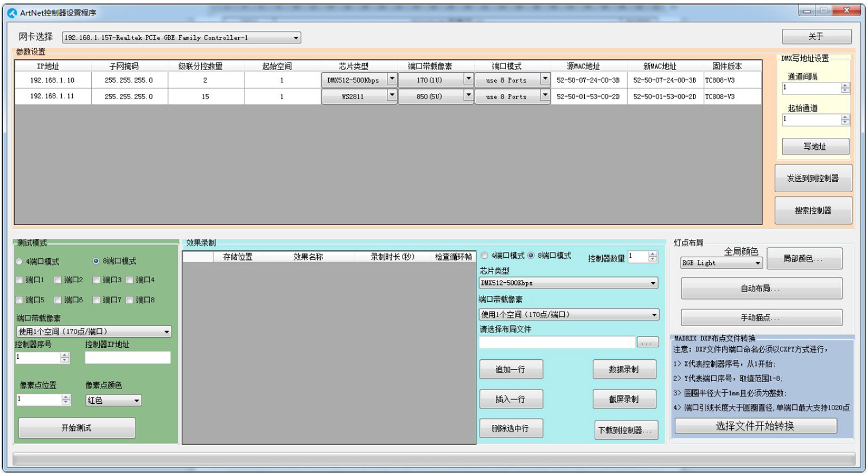Check the 端口2 checkbox
The image size is (868, 476).
[58, 280]
